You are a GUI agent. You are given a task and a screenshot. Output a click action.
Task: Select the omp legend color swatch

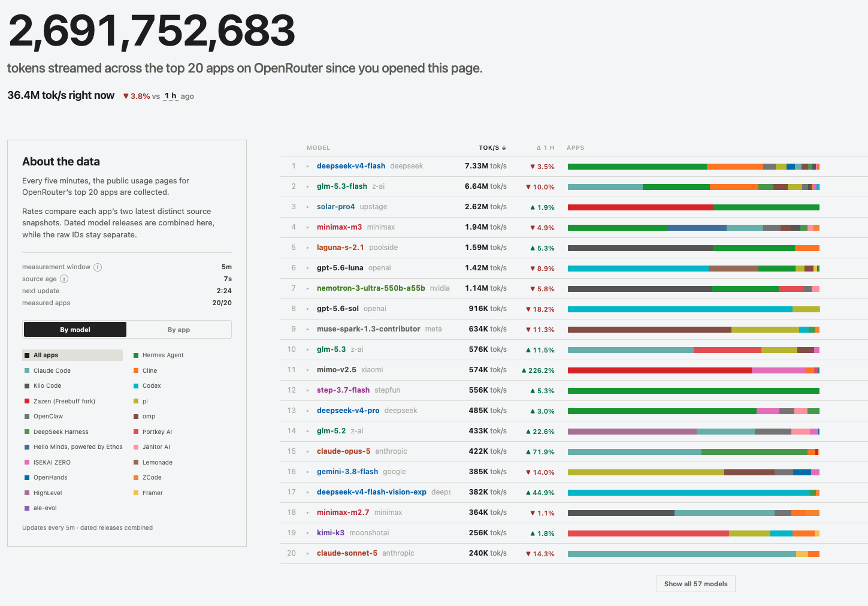click(136, 417)
